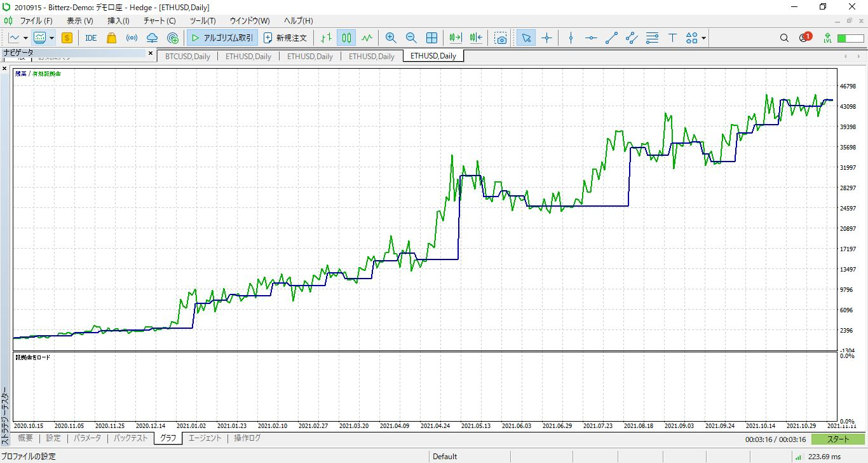Select the trendline drawing tool
This screenshot has width=868, height=463.
pyautogui.click(x=611, y=38)
